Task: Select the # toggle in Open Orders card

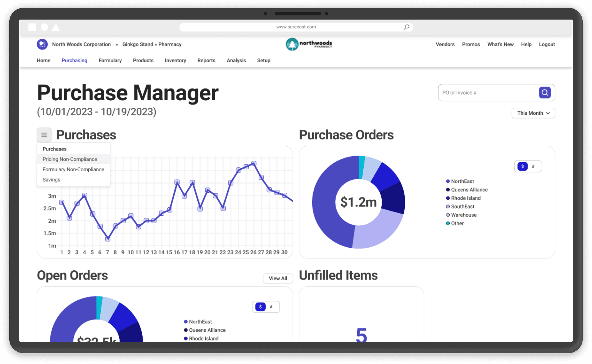Action: pos(271,307)
